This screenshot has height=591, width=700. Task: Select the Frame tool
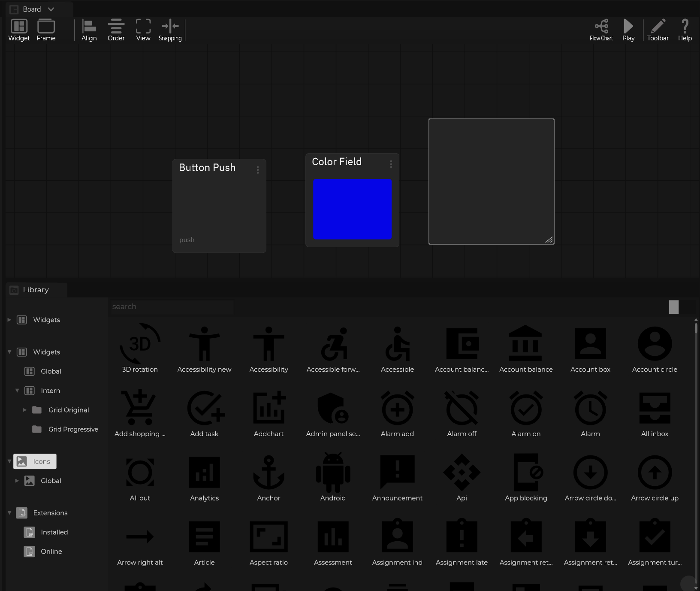pos(46,30)
